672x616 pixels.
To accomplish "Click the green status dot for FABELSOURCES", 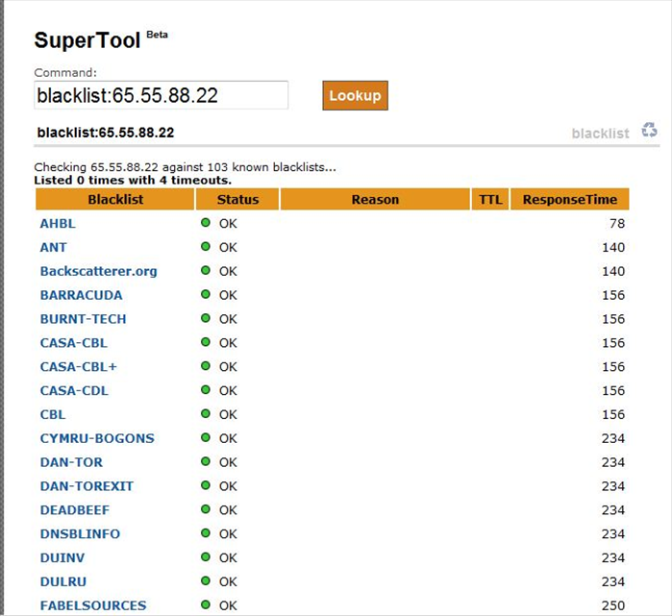I will (206, 604).
